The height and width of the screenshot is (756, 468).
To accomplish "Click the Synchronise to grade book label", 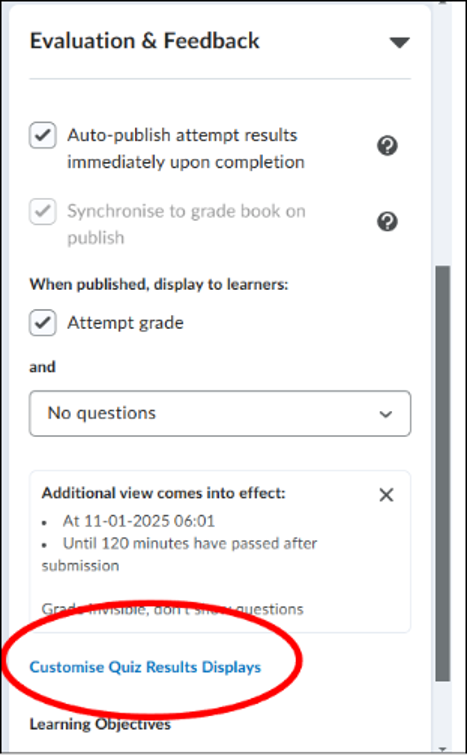I will 186,224.
